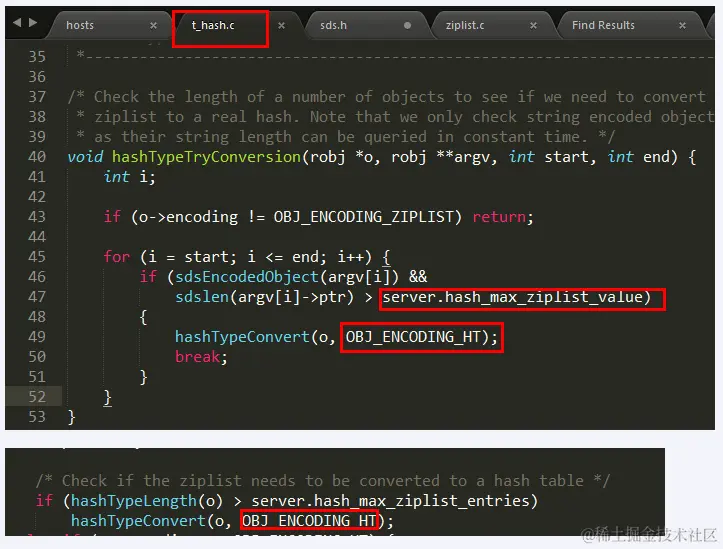This screenshot has width=723, height=549.
Task: Click line number 47 in gutter
Action: (x=37, y=296)
